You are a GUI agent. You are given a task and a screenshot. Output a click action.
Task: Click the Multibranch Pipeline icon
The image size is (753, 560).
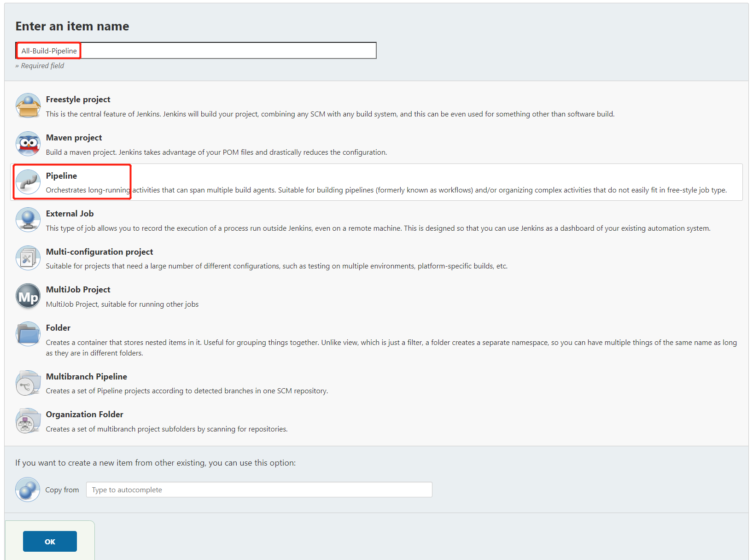(28, 383)
